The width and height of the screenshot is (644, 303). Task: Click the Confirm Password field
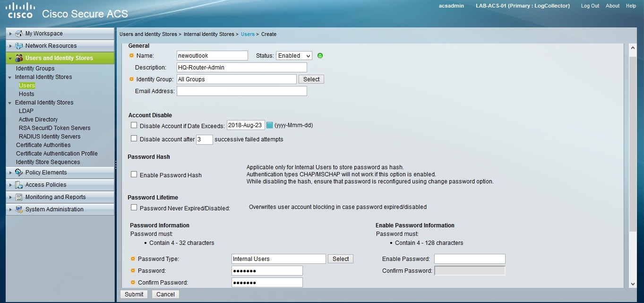click(267, 283)
